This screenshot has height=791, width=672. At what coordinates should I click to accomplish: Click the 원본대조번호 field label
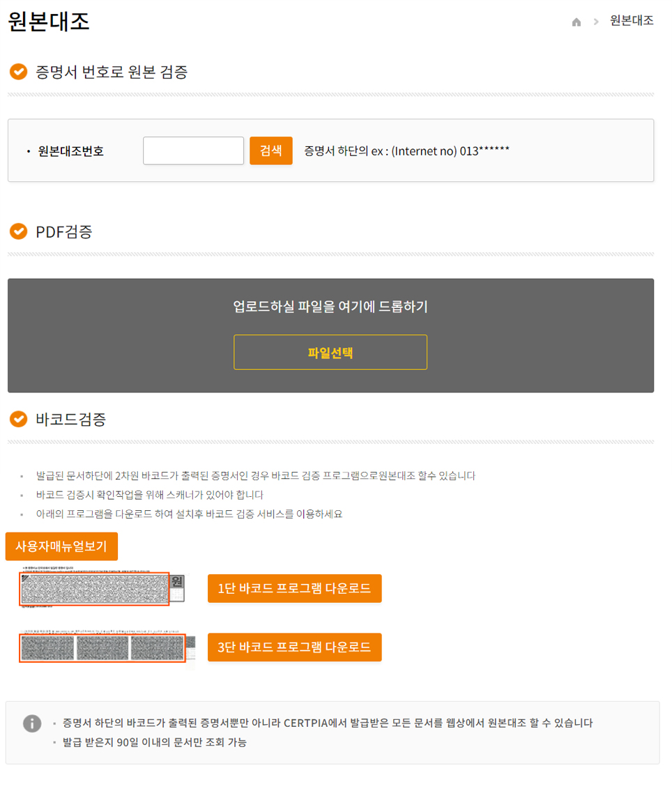(x=70, y=151)
